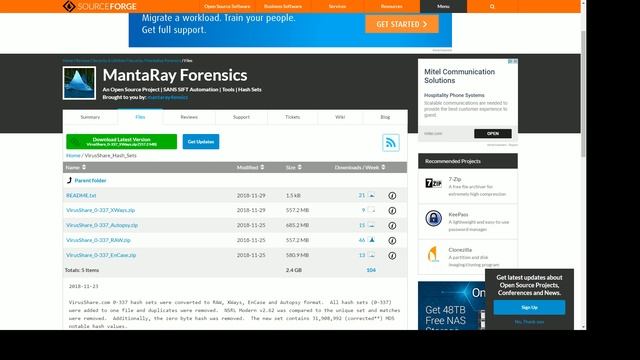Open the RSS feed icon

point(391,142)
